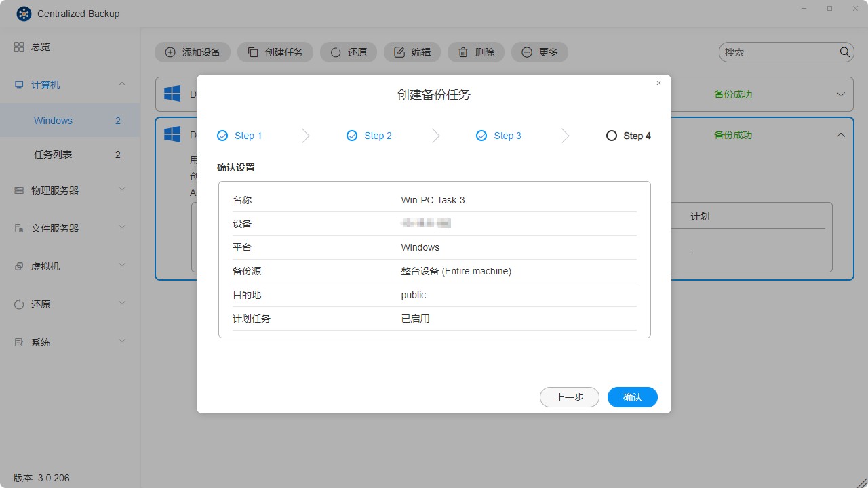Screen dimensions: 868x488
Task: Click the 上一步 (Previous) button
Action: point(569,397)
